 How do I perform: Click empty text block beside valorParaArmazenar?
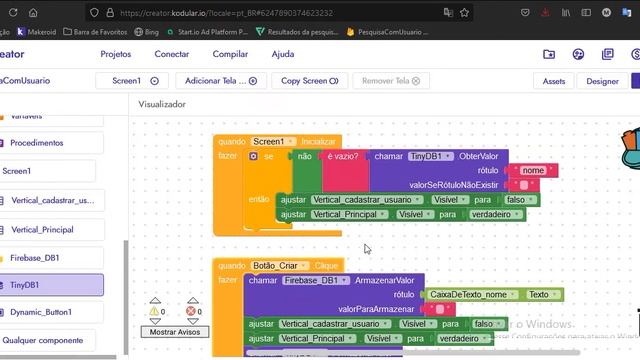click(440, 309)
